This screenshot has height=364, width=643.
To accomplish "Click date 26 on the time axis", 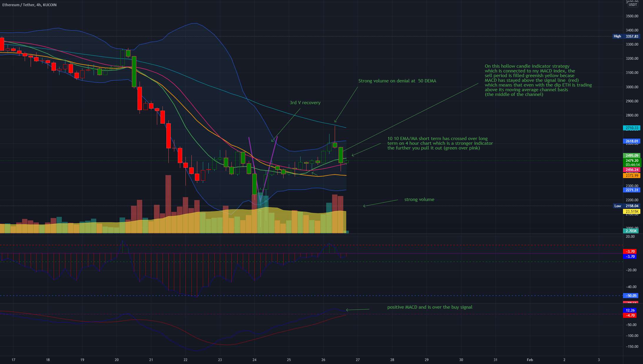I will pyautogui.click(x=323, y=360).
